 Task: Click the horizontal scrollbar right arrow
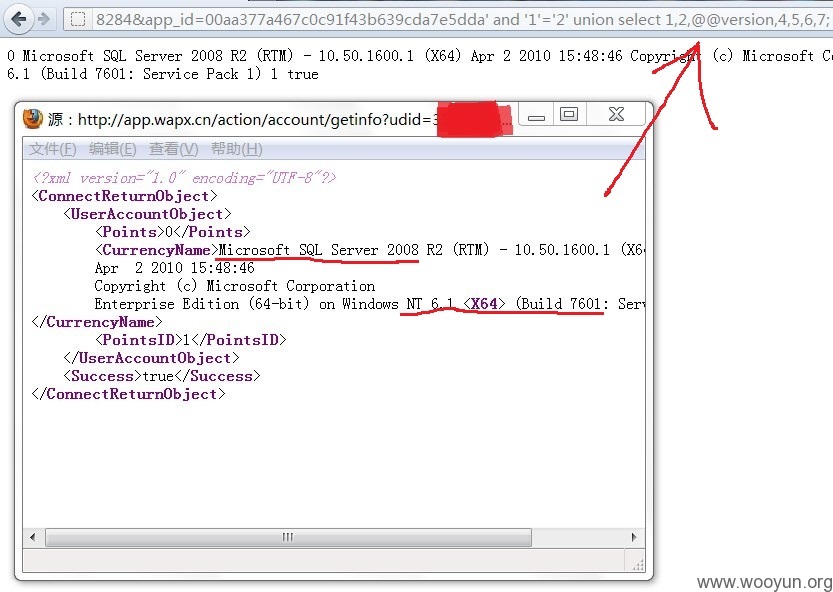[x=634, y=537]
